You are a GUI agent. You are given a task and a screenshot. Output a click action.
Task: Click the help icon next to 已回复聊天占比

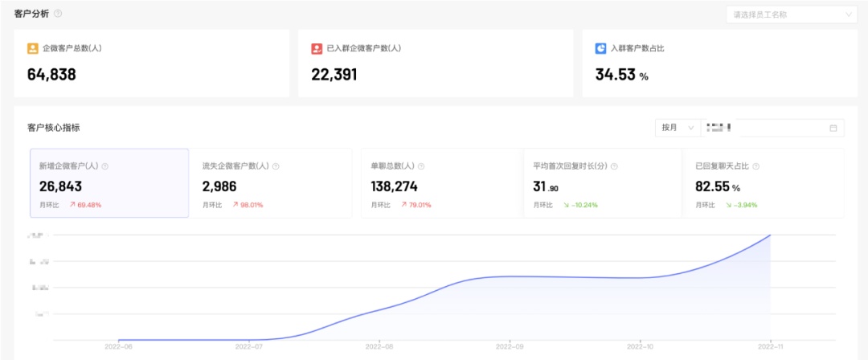tap(756, 166)
